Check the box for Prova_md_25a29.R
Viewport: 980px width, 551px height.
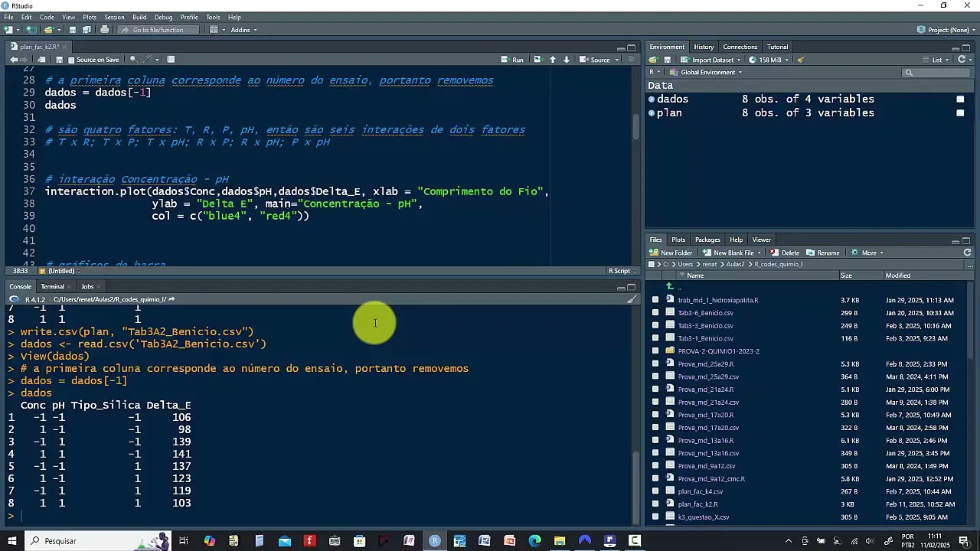point(655,364)
